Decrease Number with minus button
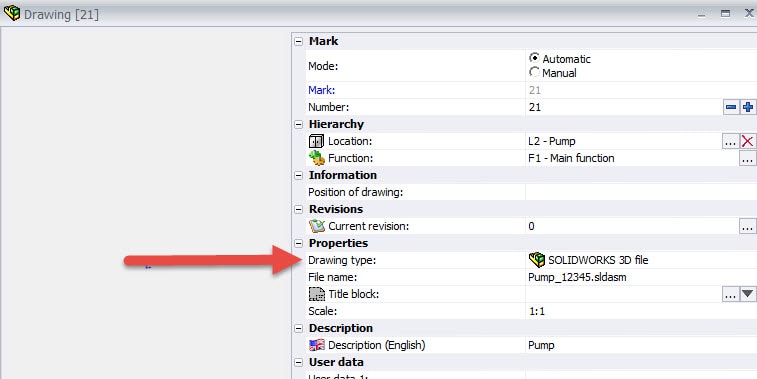The height and width of the screenshot is (379, 757). pos(730,107)
